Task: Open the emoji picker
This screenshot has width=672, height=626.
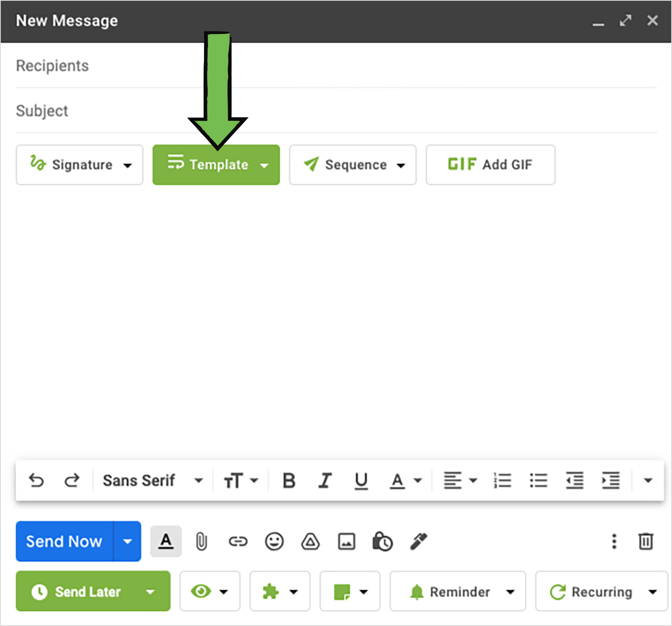Action: click(x=274, y=542)
